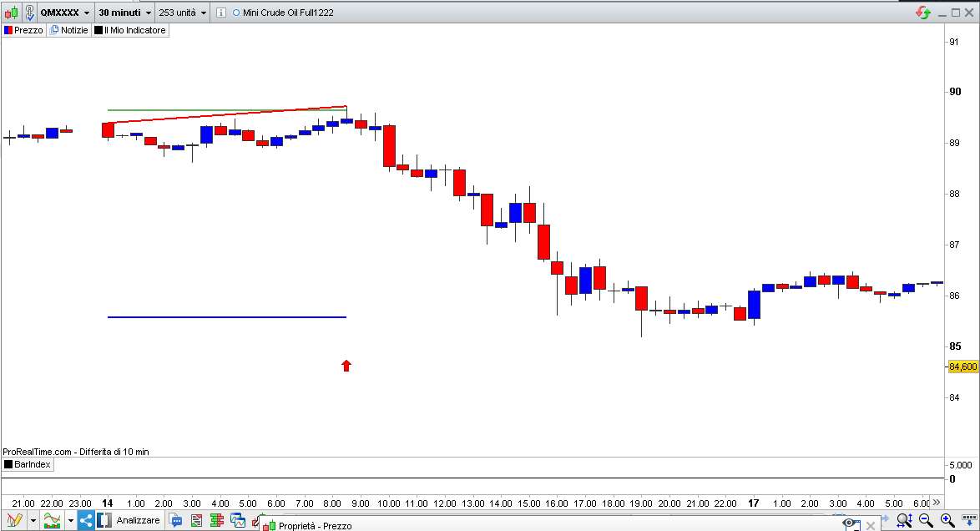
Task: Click the zoom in magnifier icon
Action: pos(947,520)
